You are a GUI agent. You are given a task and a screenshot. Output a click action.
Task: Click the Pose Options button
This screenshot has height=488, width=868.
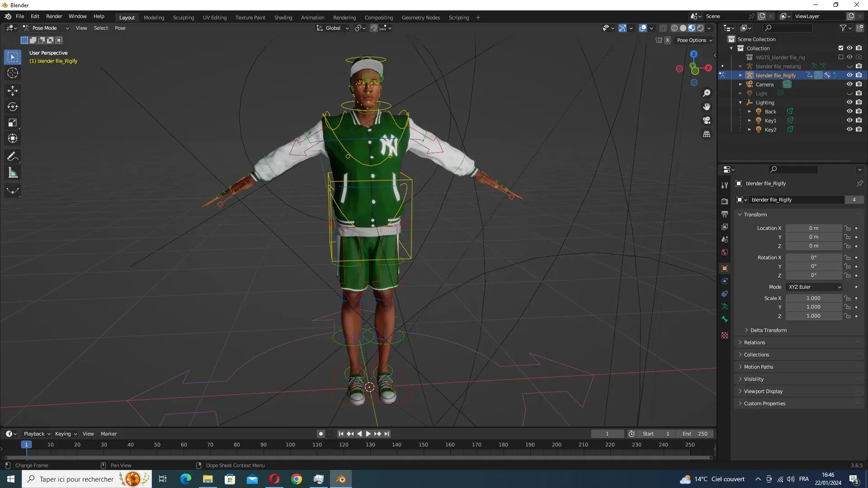[x=694, y=40]
